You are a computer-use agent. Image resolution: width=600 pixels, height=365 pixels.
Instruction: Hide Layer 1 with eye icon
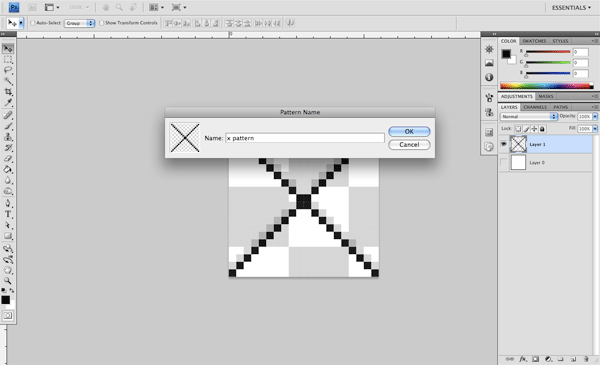(504, 144)
